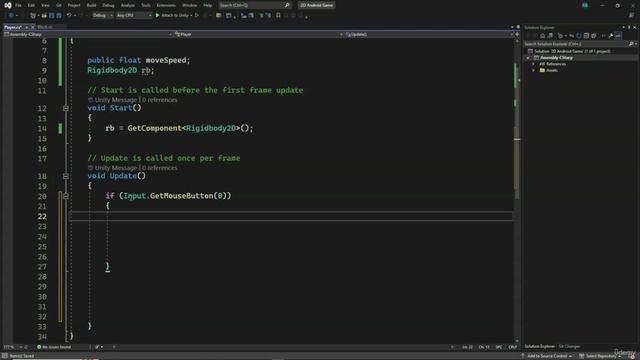Viewport: 640px width, 360px height.
Task: Open the Extensions menu
Action: click(x=166, y=5)
